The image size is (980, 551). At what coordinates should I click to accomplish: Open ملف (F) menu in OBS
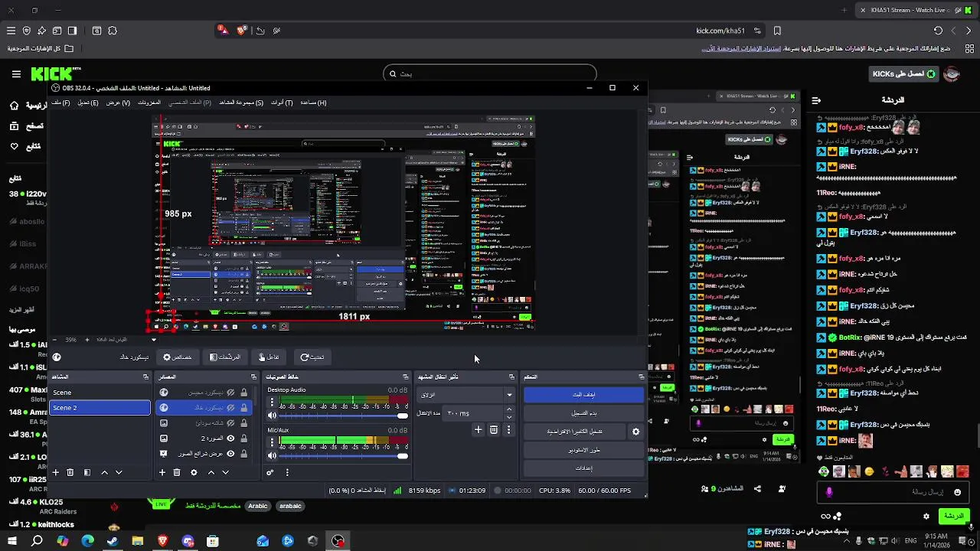pyautogui.click(x=61, y=103)
